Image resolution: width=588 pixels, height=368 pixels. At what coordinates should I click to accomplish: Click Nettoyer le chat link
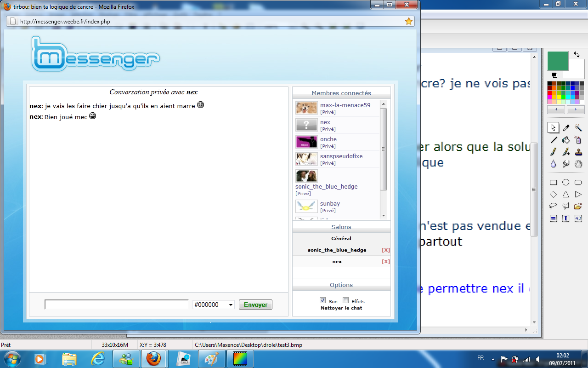(x=341, y=308)
